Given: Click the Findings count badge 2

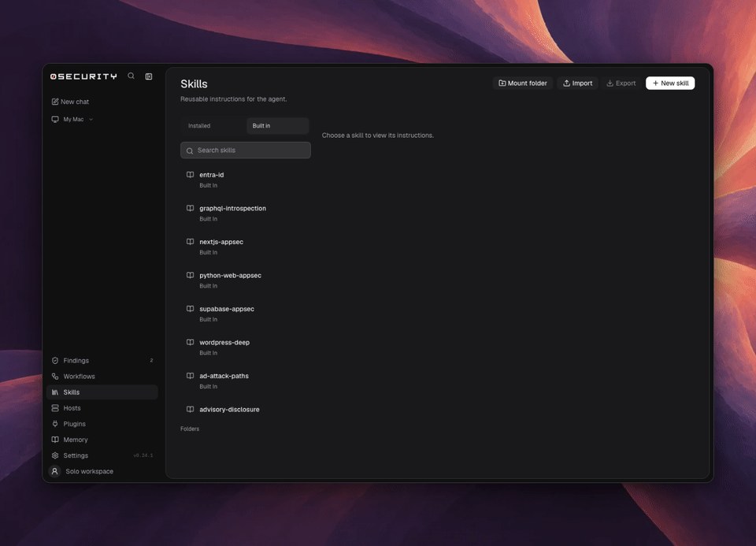Looking at the screenshot, I should (151, 360).
